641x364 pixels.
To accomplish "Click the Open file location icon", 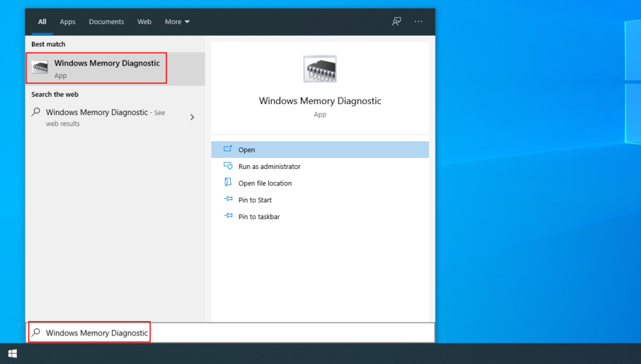I will tap(227, 183).
